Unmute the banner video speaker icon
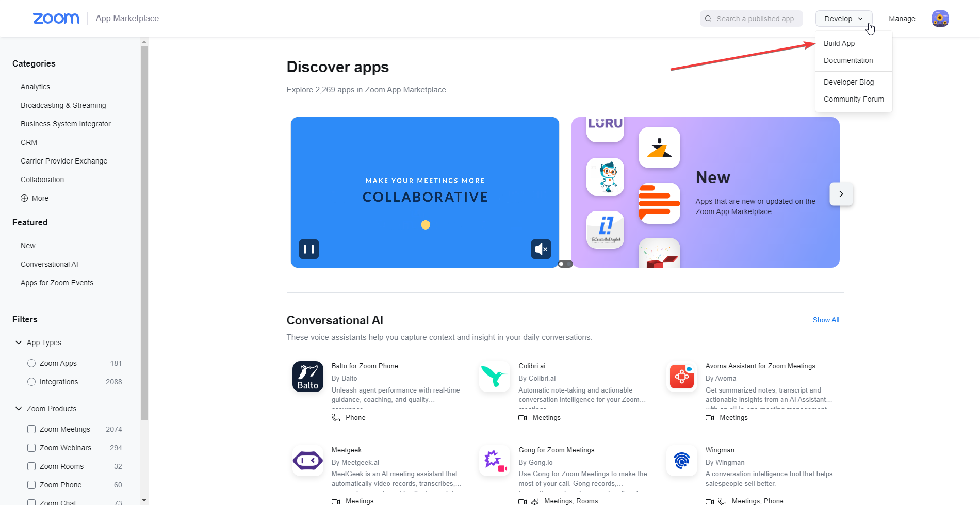 tap(541, 249)
